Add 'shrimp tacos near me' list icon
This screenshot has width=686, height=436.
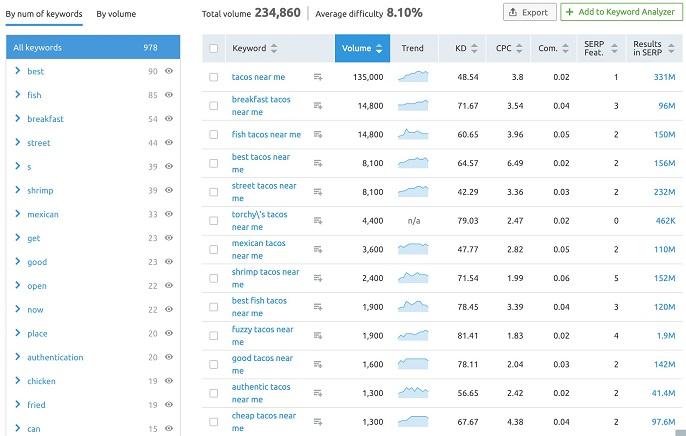(x=318, y=278)
